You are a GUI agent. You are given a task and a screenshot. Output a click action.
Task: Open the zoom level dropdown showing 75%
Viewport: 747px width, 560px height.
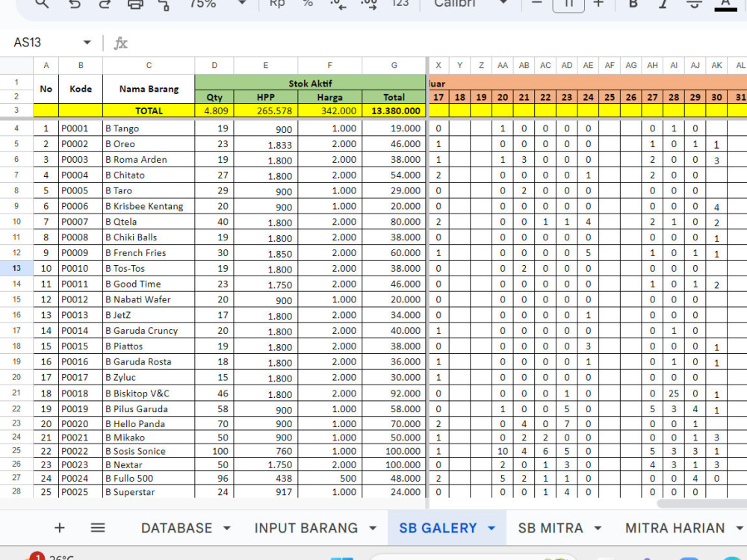coord(217,4)
